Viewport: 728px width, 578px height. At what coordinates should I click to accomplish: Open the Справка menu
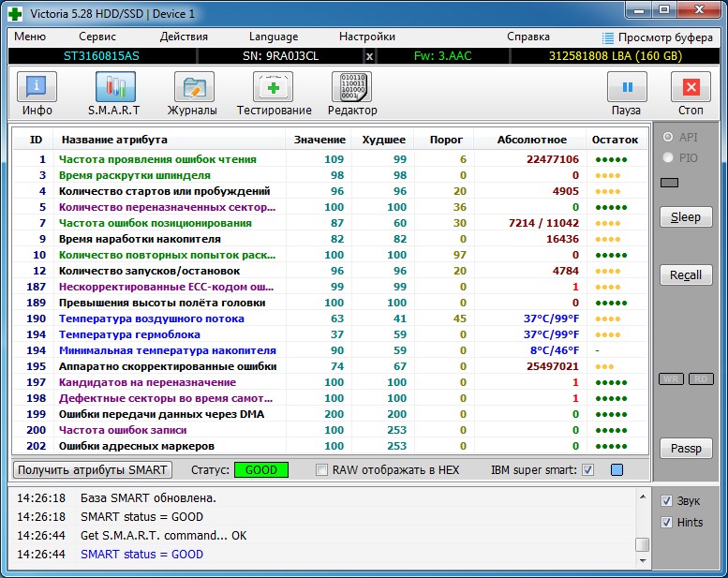click(528, 37)
